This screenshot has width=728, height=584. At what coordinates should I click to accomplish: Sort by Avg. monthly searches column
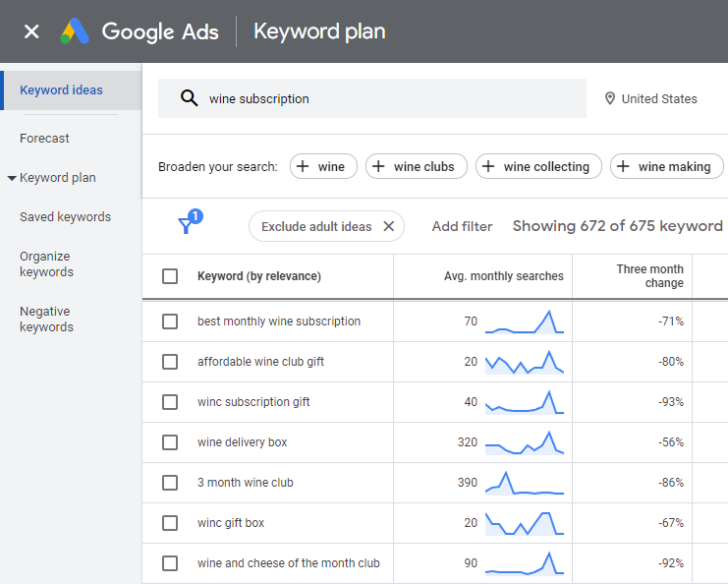tap(504, 276)
